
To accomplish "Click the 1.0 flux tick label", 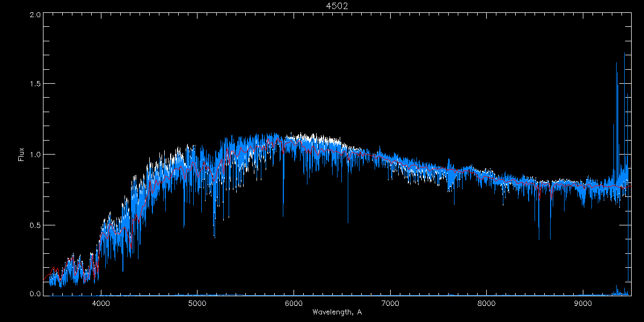I will click(x=35, y=155).
